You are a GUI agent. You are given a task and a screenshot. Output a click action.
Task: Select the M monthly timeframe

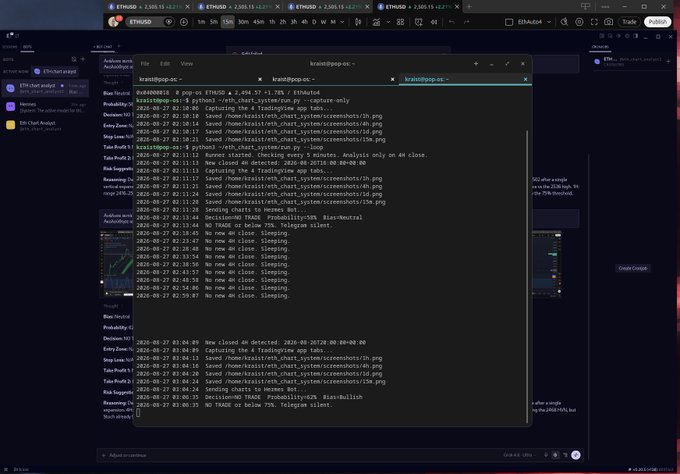tap(333, 22)
